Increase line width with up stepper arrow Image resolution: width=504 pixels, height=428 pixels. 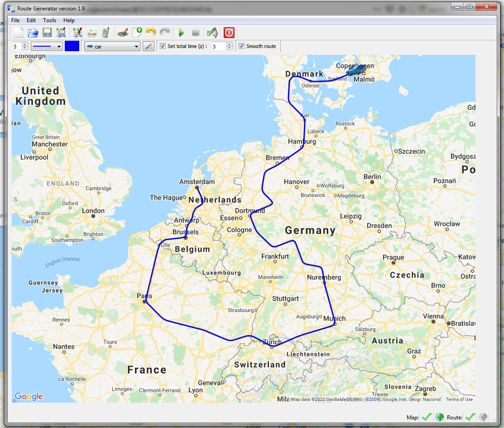[x=25, y=44]
